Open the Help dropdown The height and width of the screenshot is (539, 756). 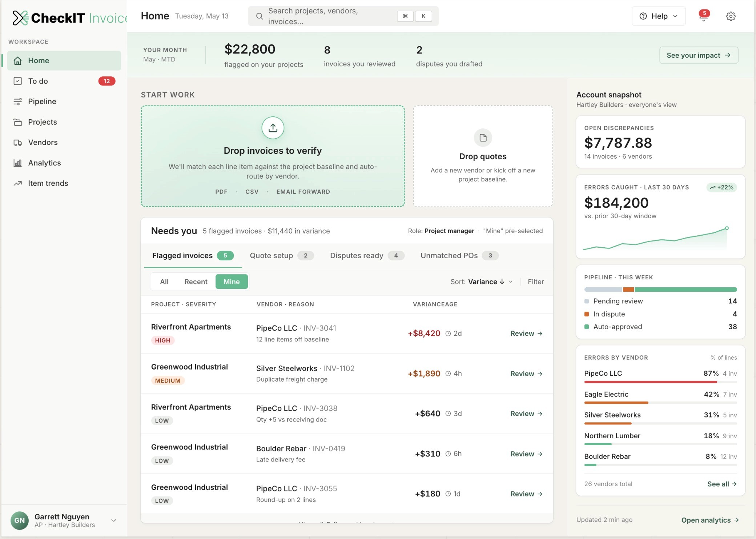coord(659,16)
